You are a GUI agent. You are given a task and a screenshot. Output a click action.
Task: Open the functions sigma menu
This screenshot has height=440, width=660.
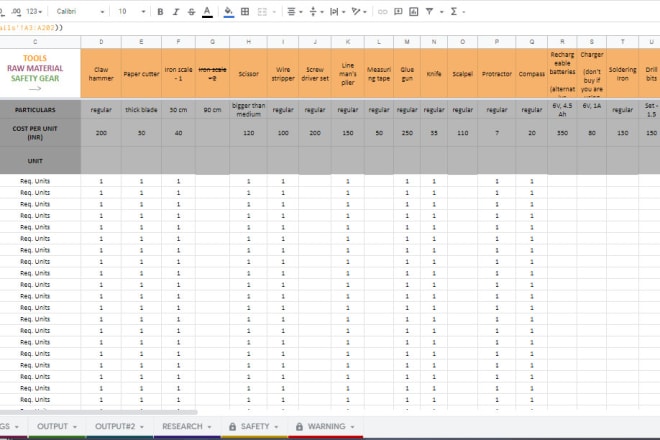[x=457, y=12]
